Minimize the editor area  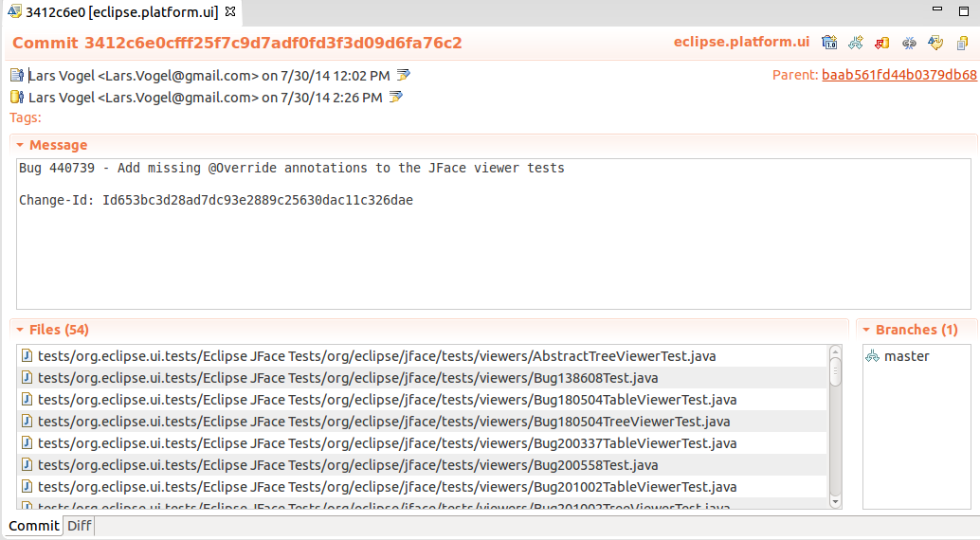(936, 9)
